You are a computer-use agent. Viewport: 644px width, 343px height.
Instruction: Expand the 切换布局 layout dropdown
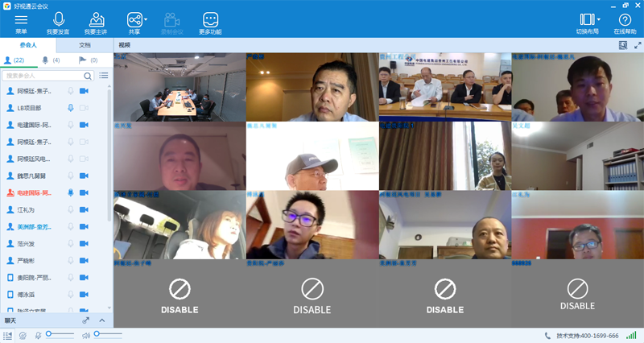[x=599, y=18]
